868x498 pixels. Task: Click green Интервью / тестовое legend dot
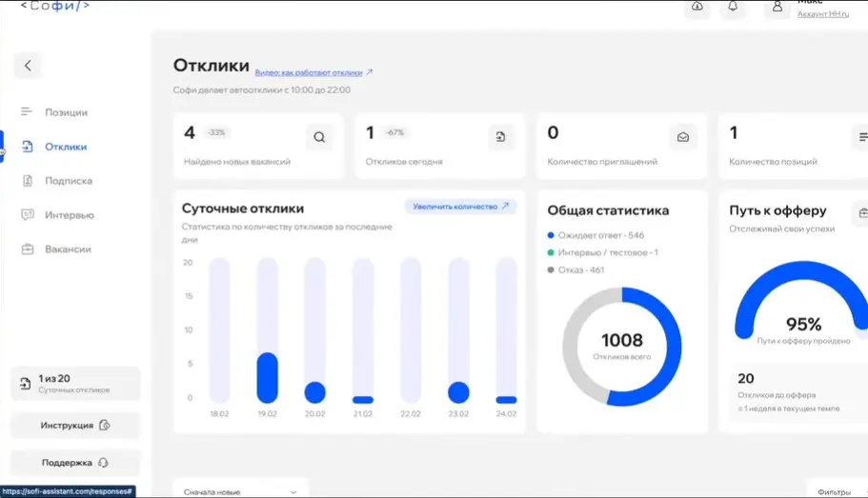tap(551, 252)
